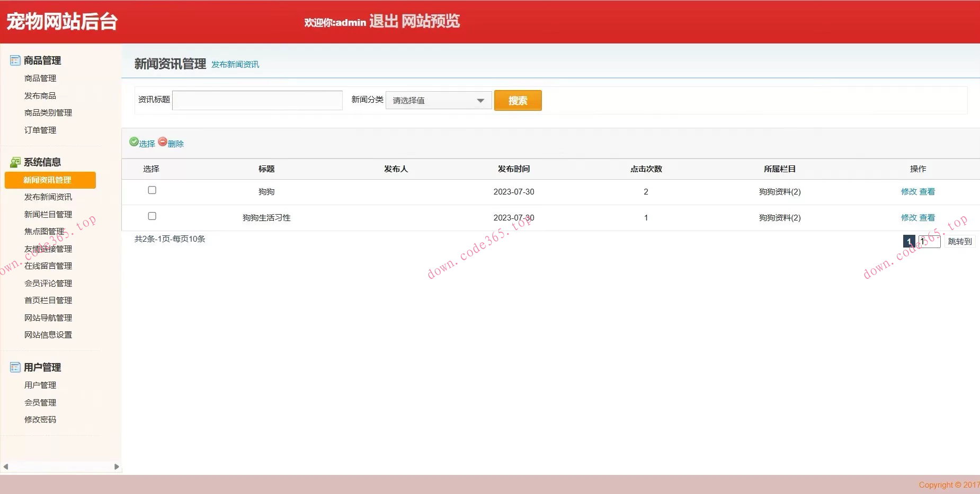Click pagination page 1 button
This screenshot has width=980, height=494.
click(x=910, y=241)
